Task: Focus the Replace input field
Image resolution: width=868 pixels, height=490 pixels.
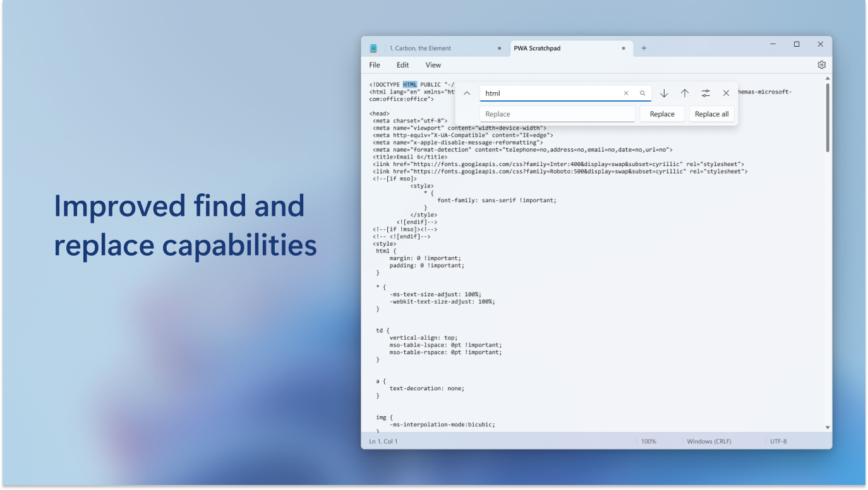Action: tap(550, 114)
